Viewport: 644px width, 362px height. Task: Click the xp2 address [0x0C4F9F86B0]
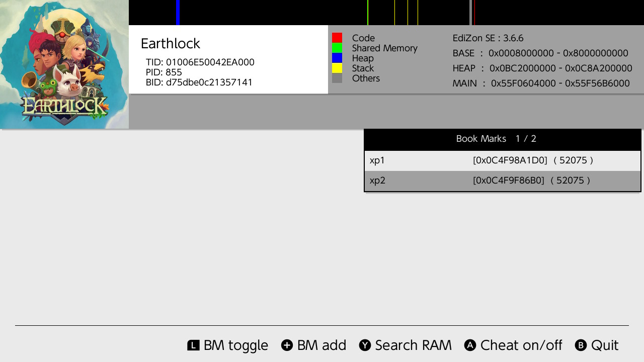(x=509, y=180)
